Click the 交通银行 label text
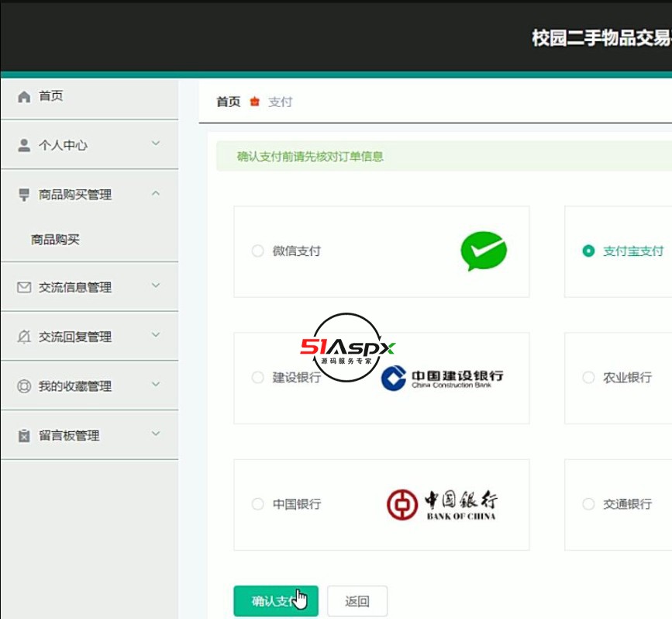The image size is (672, 619). (627, 504)
